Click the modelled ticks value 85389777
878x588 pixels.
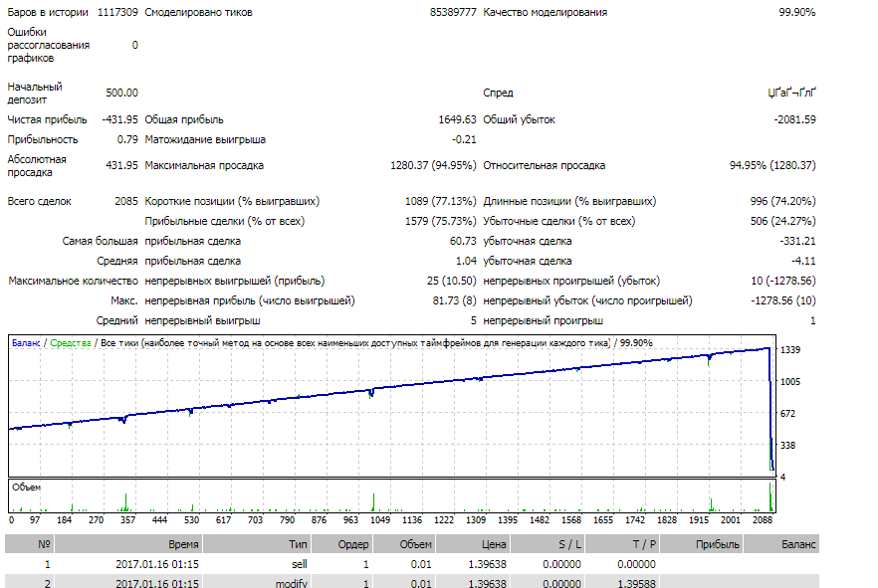453,12
